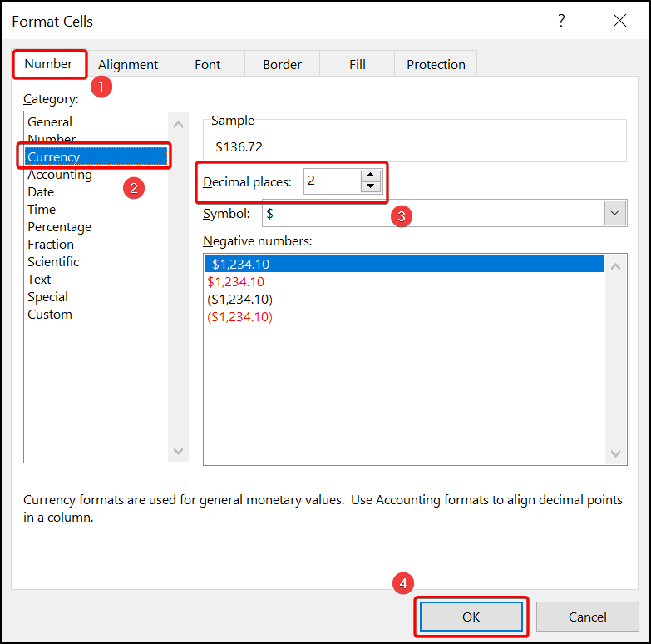Click inside the Decimal places field
The image size is (651, 644).
pos(331,181)
